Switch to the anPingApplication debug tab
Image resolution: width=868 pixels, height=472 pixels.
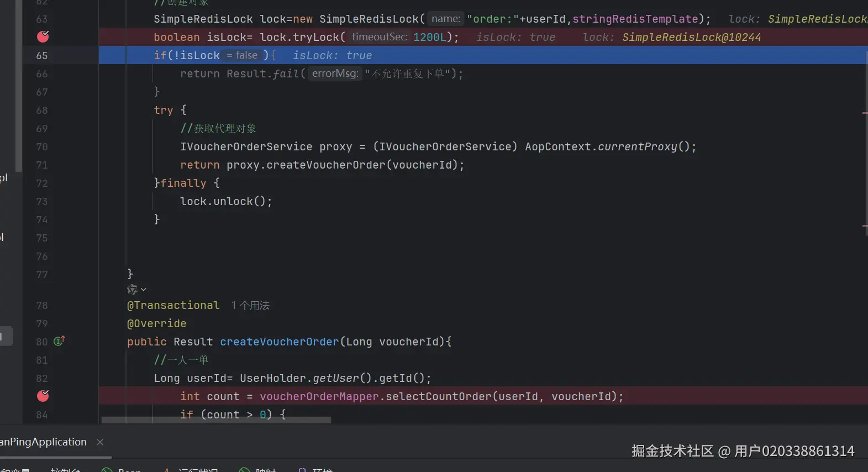[x=44, y=442]
